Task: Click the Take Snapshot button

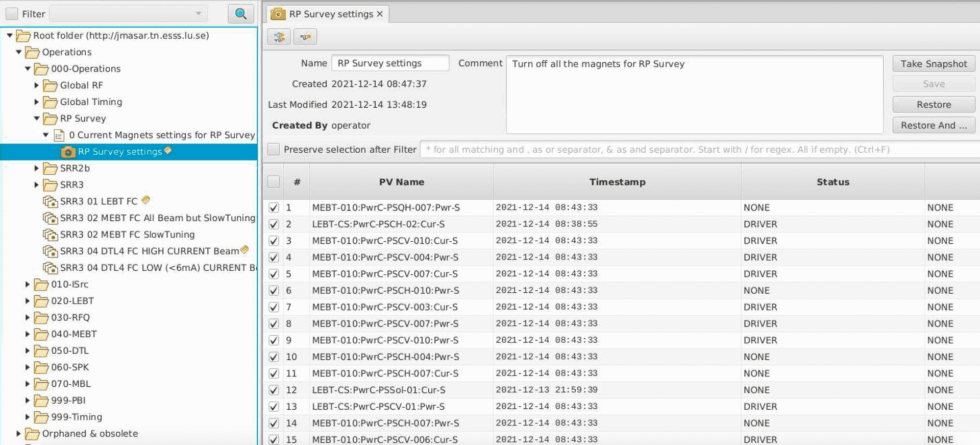Action: (933, 64)
